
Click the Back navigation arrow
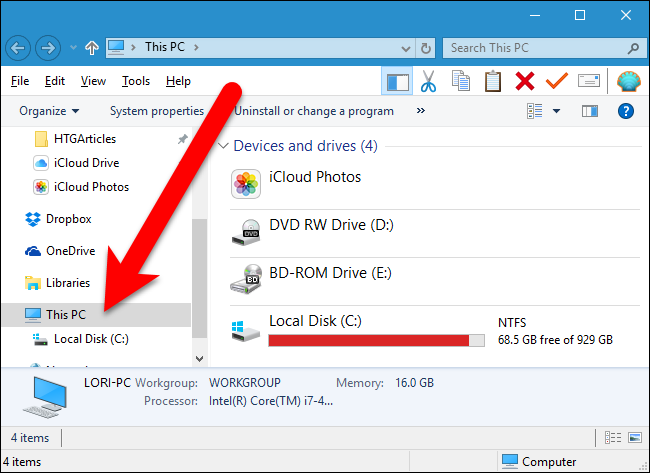tap(18, 48)
